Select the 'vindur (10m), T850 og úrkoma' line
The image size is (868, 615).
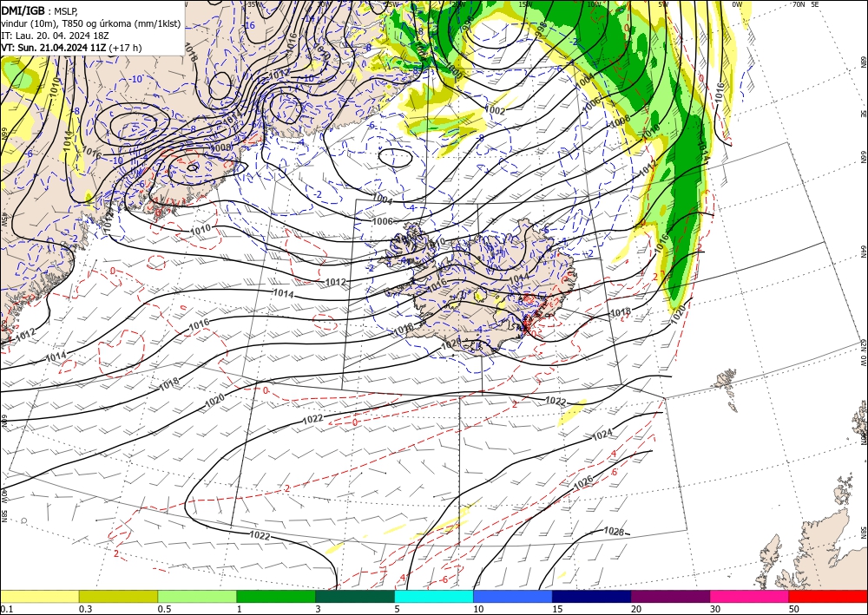click(91, 23)
